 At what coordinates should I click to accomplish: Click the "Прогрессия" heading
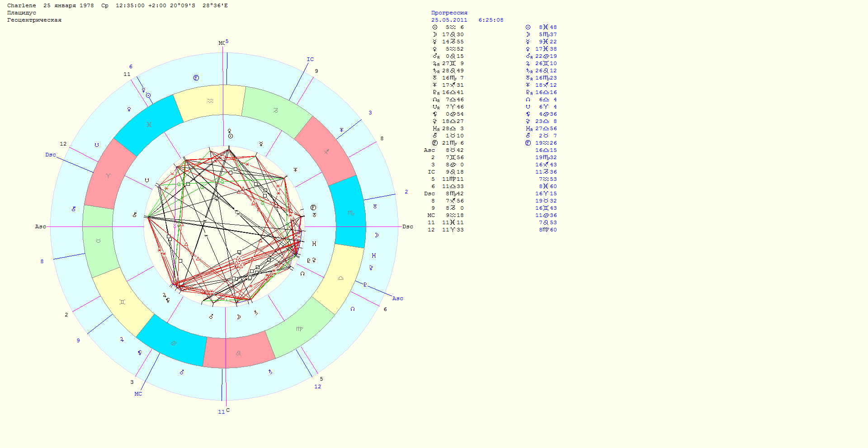pos(449,13)
